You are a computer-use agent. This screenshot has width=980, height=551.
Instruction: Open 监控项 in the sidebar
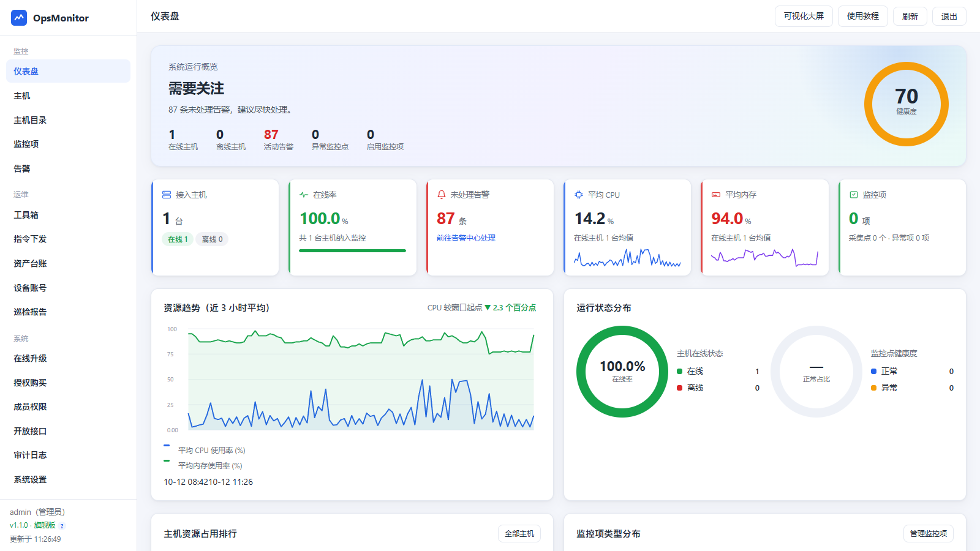click(68, 144)
